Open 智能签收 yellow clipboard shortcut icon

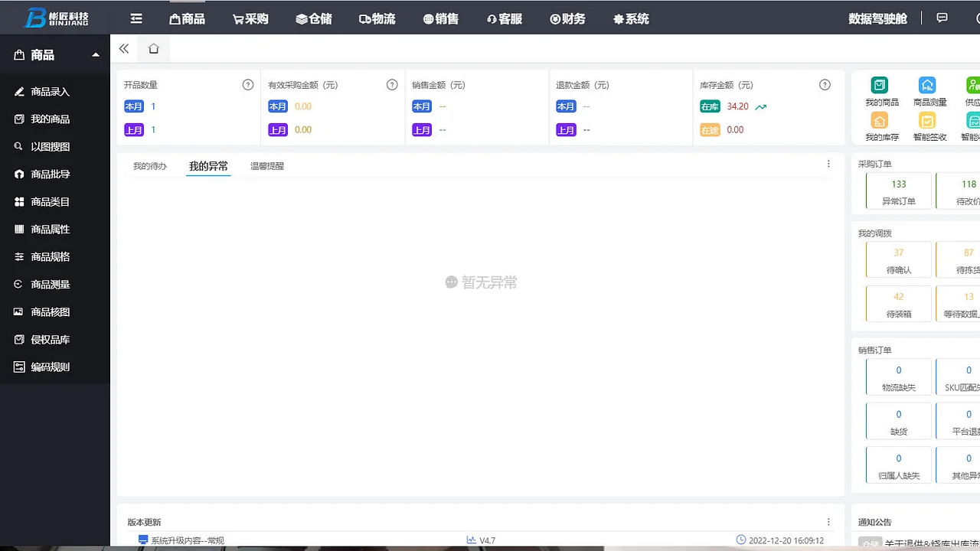tap(927, 121)
